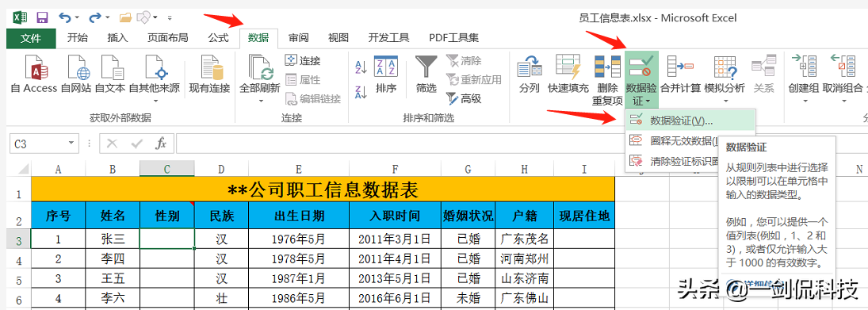Image resolution: width=868 pixels, height=310 pixels.
Task: Click the cell containing 山东济南
Action: (525, 277)
